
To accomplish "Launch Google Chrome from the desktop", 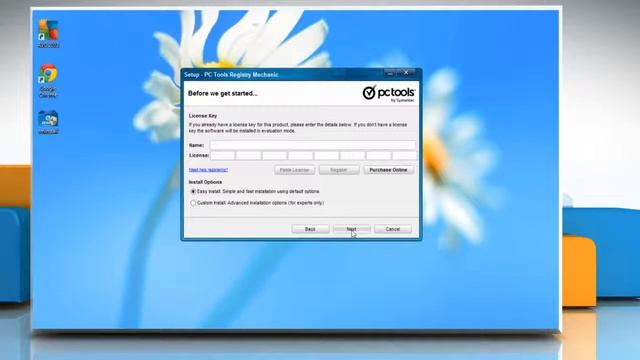I will point(48,80).
